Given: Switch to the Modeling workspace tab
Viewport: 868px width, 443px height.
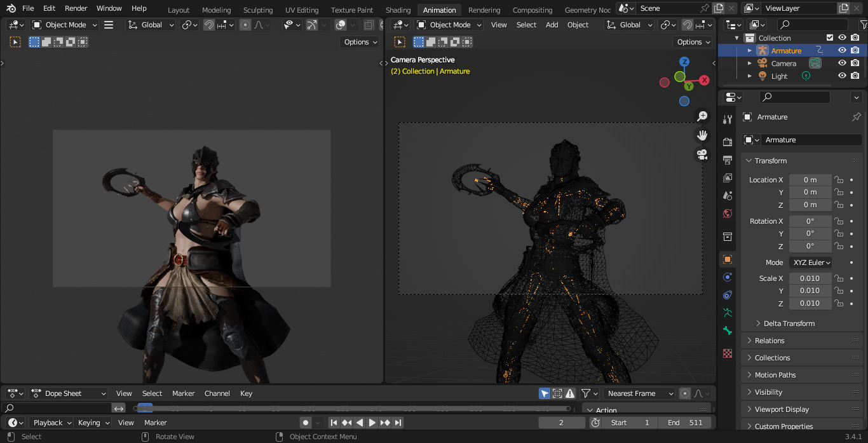Looking at the screenshot, I should (217, 10).
